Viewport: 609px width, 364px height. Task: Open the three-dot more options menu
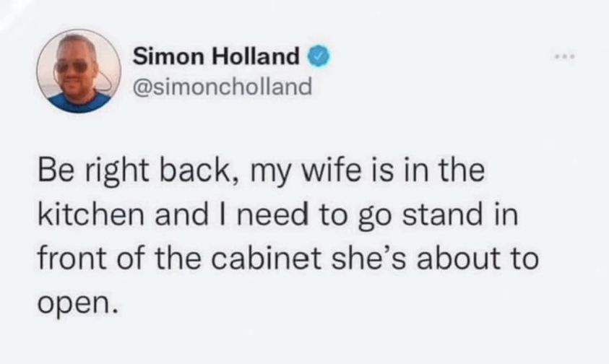[564, 57]
